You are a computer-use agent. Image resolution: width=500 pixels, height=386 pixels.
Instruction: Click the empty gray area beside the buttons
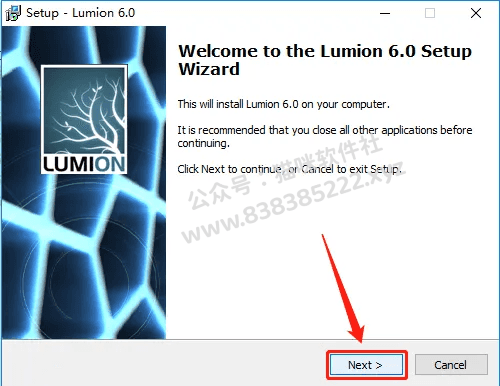pos(163,363)
